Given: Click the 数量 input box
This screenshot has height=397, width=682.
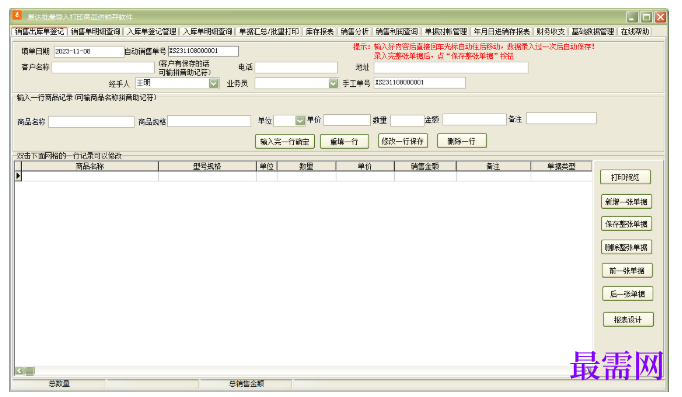Looking at the screenshot, I should [407, 120].
